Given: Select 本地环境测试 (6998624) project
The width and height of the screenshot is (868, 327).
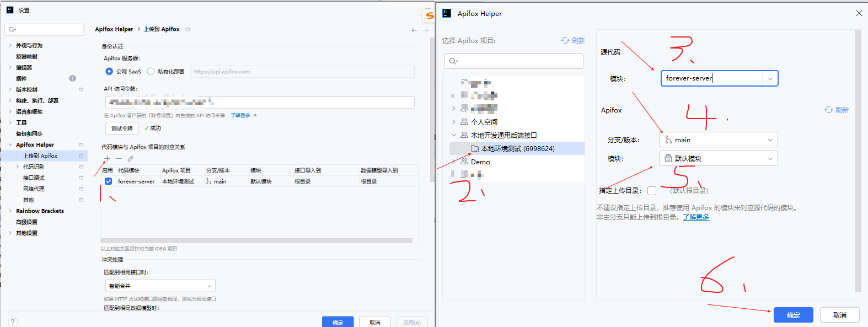Looking at the screenshot, I should pos(517,148).
